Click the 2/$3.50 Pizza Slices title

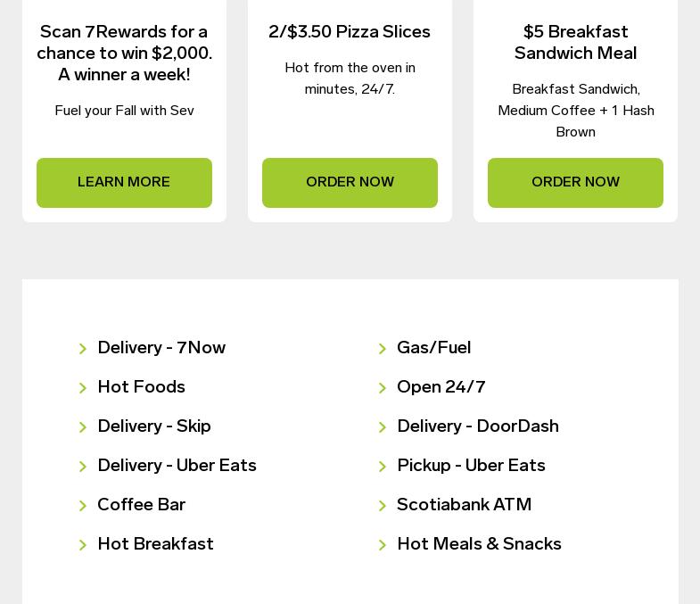350,32
